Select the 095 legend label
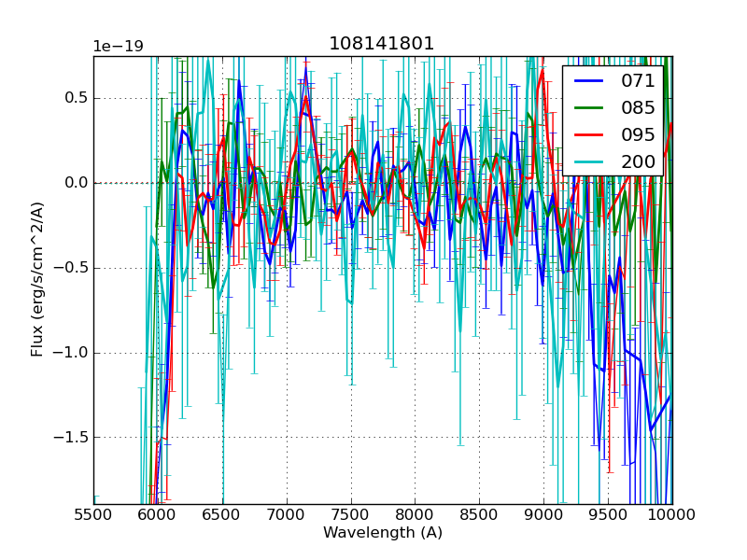This screenshot has height=560, width=747. tap(639, 134)
